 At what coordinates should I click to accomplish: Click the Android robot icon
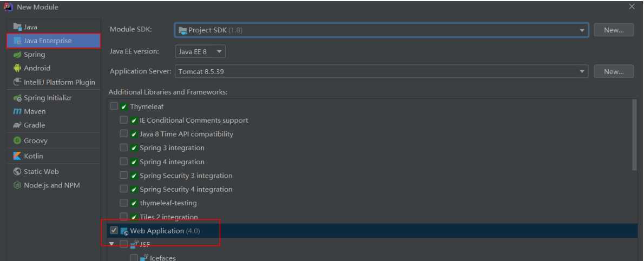pyautogui.click(x=17, y=68)
